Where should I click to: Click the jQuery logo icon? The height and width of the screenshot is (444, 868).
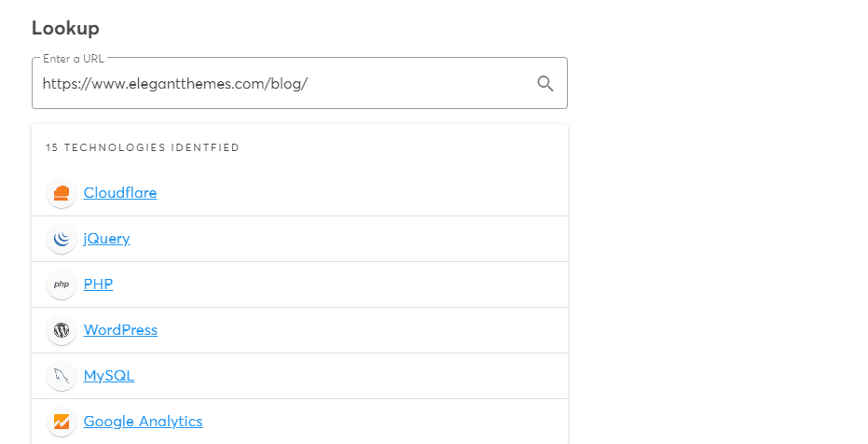[62, 240]
